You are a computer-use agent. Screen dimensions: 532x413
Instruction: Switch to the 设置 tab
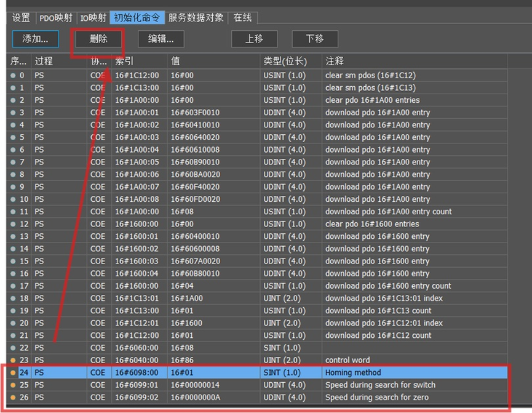pyautogui.click(x=21, y=18)
